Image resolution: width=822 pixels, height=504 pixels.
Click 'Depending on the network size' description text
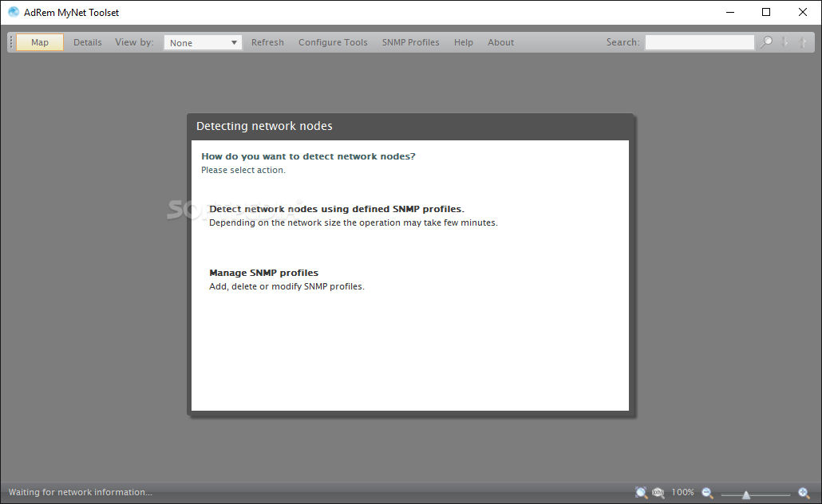tap(354, 222)
